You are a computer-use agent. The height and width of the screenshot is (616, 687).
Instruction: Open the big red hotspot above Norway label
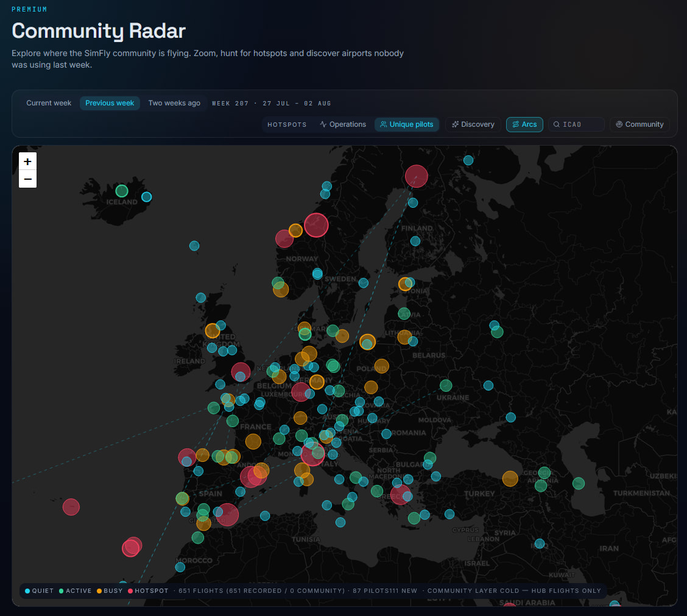(x=316, y=225)
